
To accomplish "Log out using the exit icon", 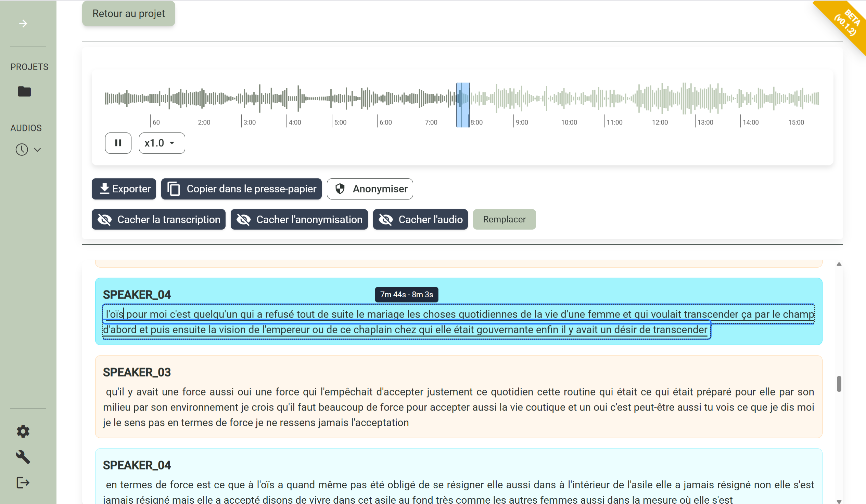I will [23, 482].
